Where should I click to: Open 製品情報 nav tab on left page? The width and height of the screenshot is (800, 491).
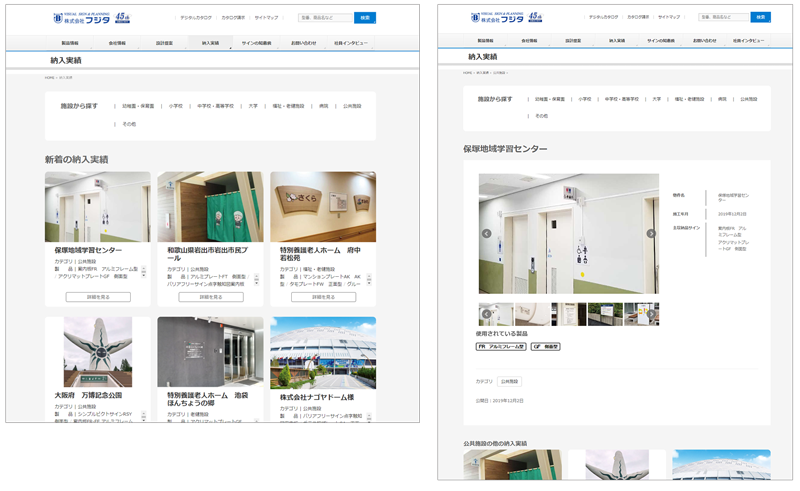coord(70,43)
